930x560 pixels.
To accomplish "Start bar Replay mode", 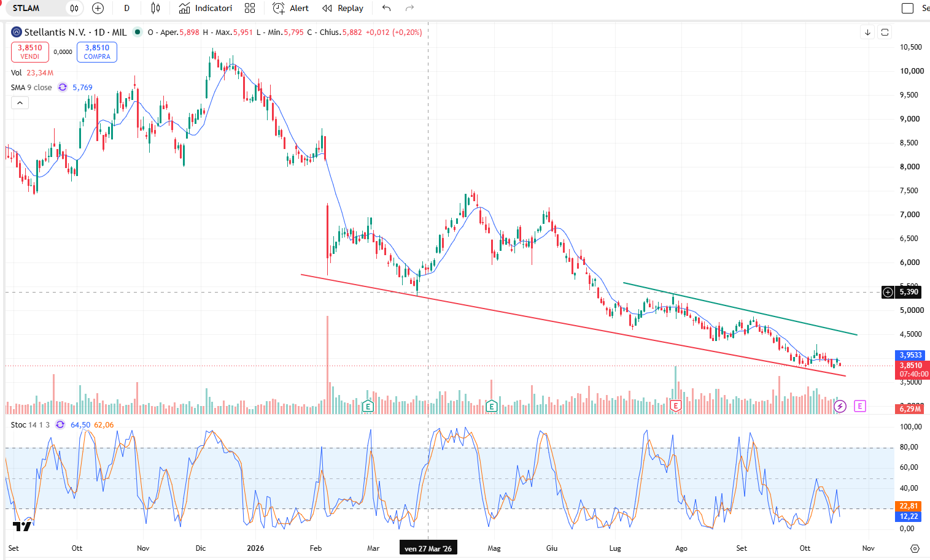I will pyautogui.click(x=343, y=8).
